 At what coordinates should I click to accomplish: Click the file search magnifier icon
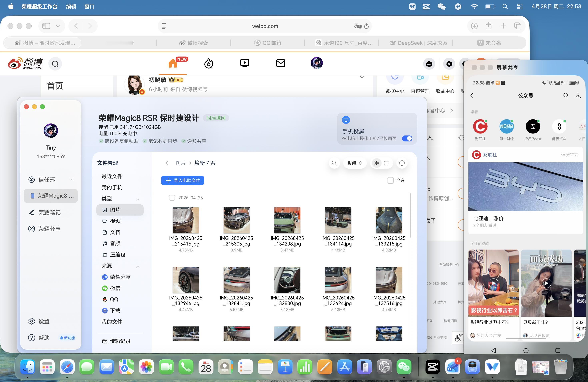pos(334,163)
